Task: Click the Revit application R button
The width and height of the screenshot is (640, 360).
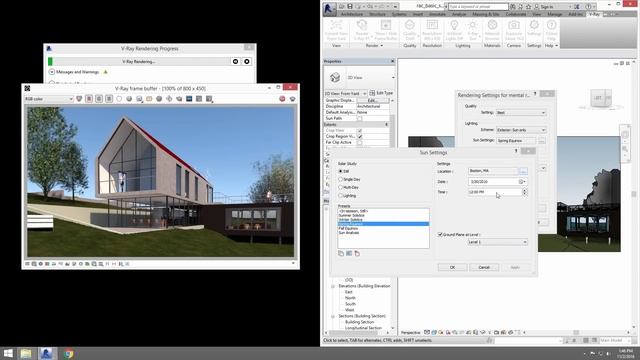Action: (329, 9)
